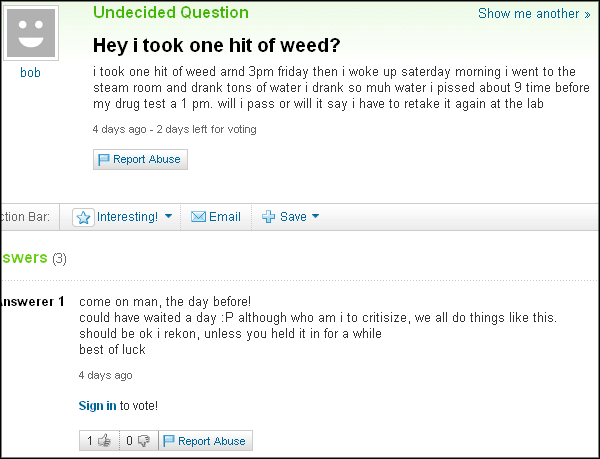Image resolution: width=600 pixels, height=459 pixels.
Task: Click the Answers (3) heading
Action: point(34,258)
